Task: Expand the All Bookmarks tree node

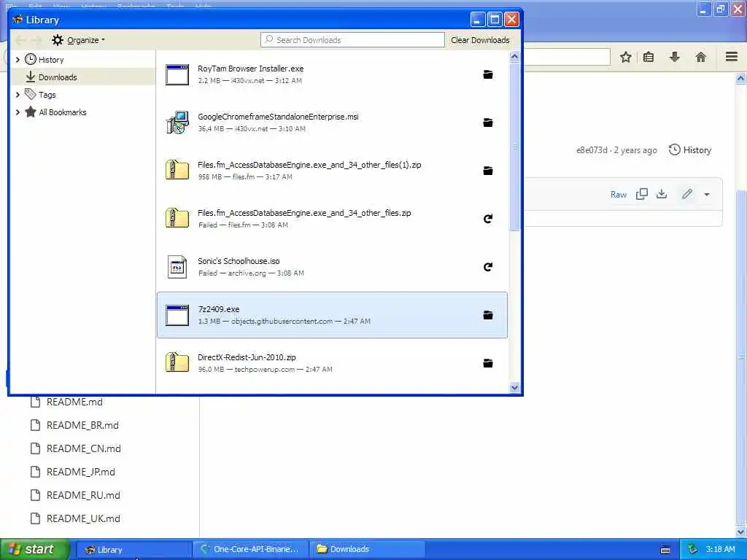Action: coord(18,112)
